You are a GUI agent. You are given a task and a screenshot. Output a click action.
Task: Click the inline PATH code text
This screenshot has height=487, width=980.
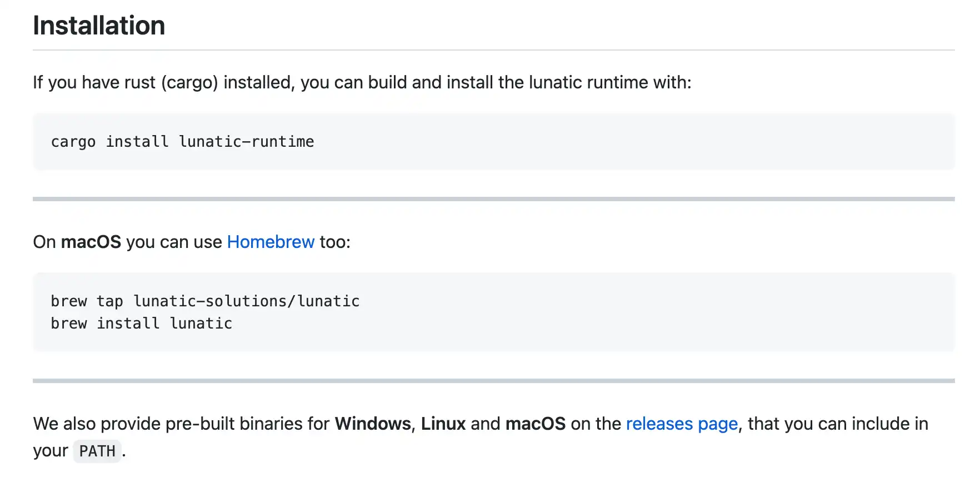97,451
